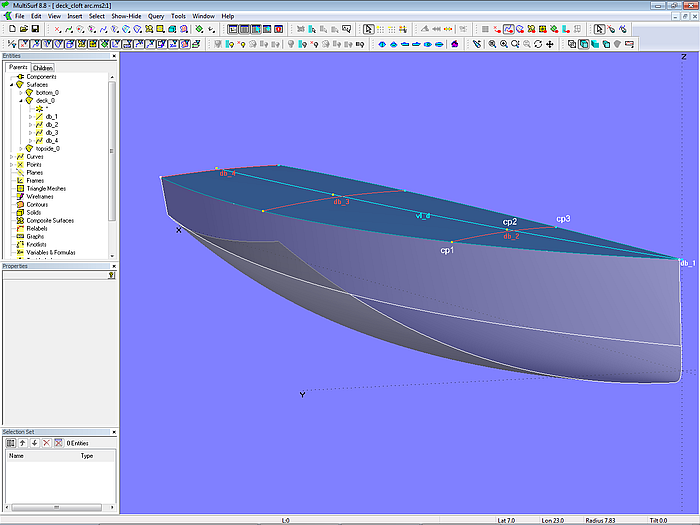Switch to the Children tab
Viewport: 700px width, 525px height.
pyautogui.click(x=43, y=68)
